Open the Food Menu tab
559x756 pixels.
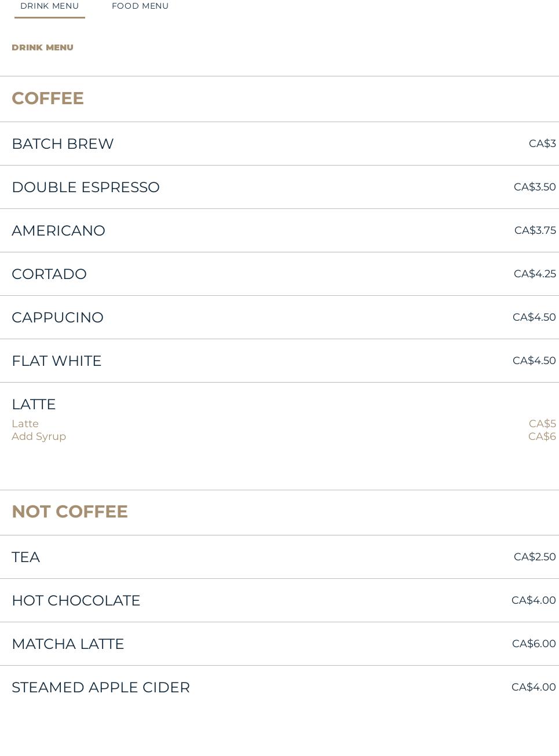[140, 6]
